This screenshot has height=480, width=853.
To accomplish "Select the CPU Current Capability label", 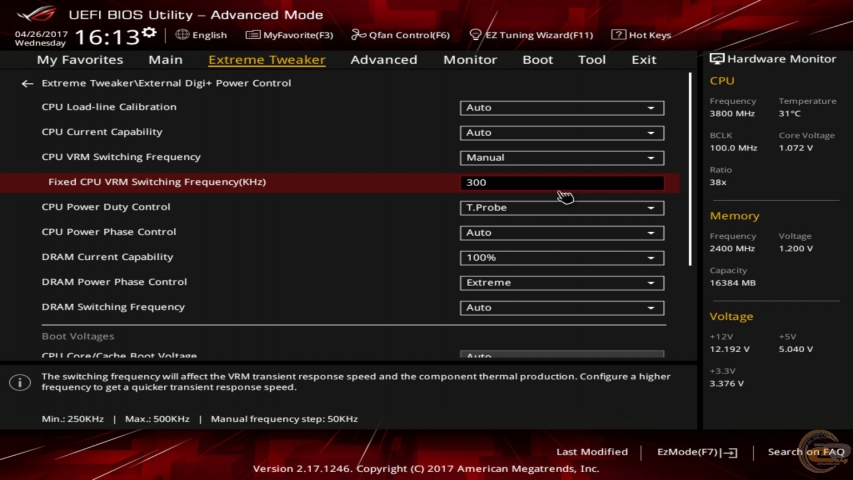I will coord(102,132).
